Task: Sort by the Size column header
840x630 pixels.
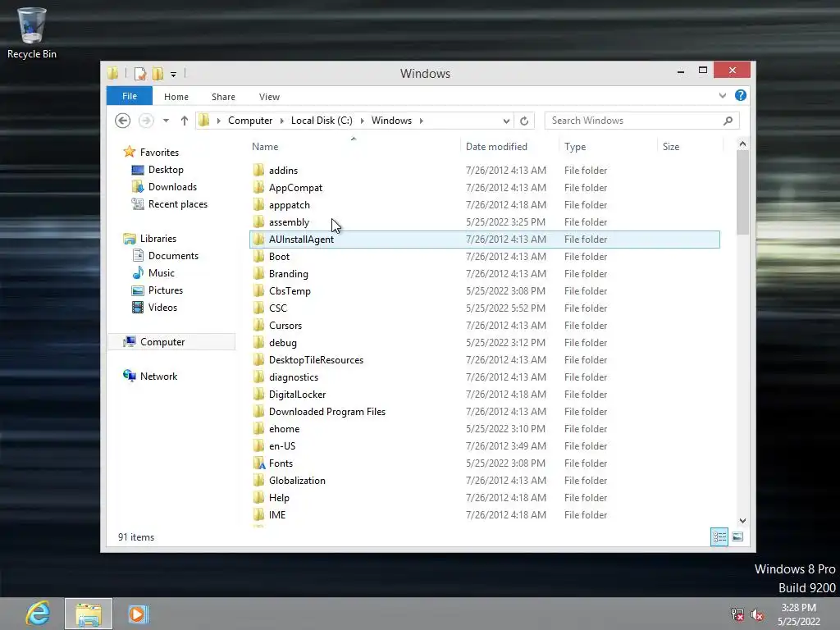Action: click(x=671, y=146)
